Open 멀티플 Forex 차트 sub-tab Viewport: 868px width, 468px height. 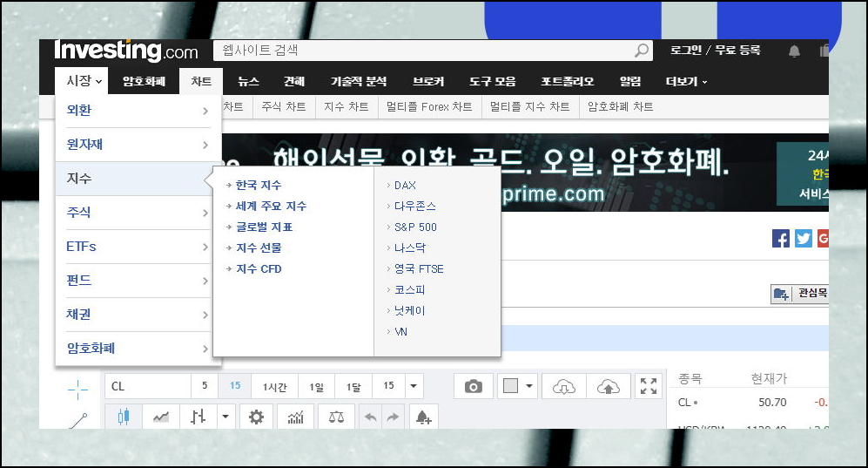(429, 106)
